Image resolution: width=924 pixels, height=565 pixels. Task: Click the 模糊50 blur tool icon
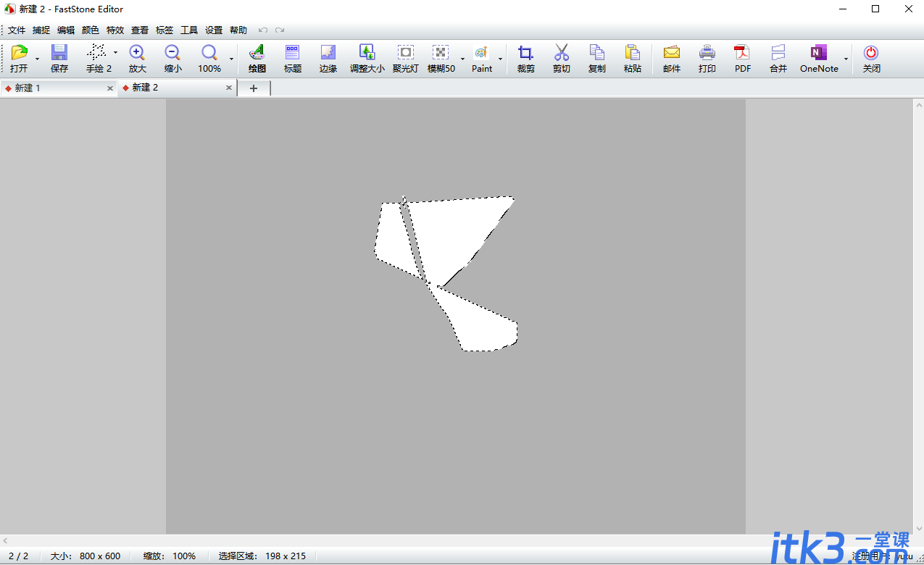pos(441,53)
